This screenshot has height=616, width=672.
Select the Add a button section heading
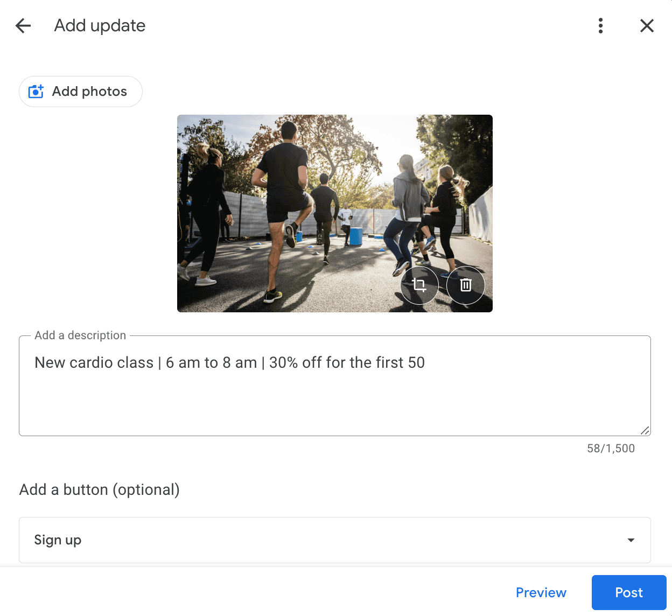[x=100, y=489]
